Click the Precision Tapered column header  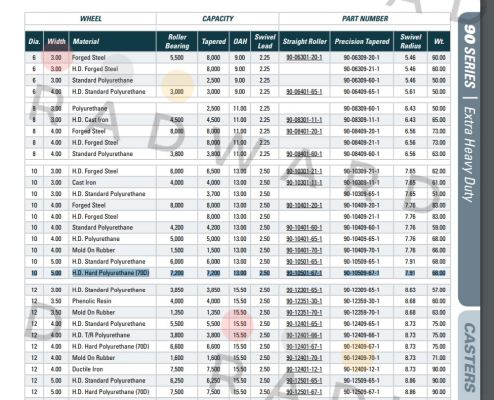point(362,42)
